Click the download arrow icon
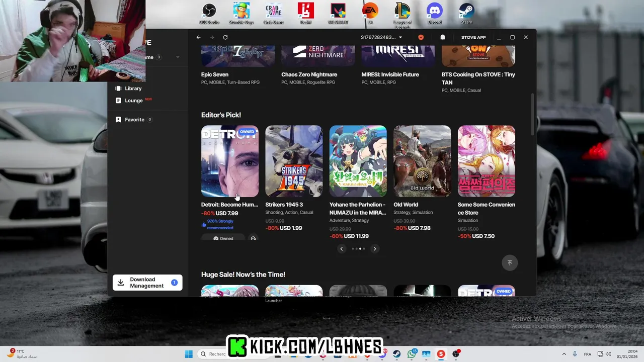This screenshot has width=644, height=362. [121, 283]
